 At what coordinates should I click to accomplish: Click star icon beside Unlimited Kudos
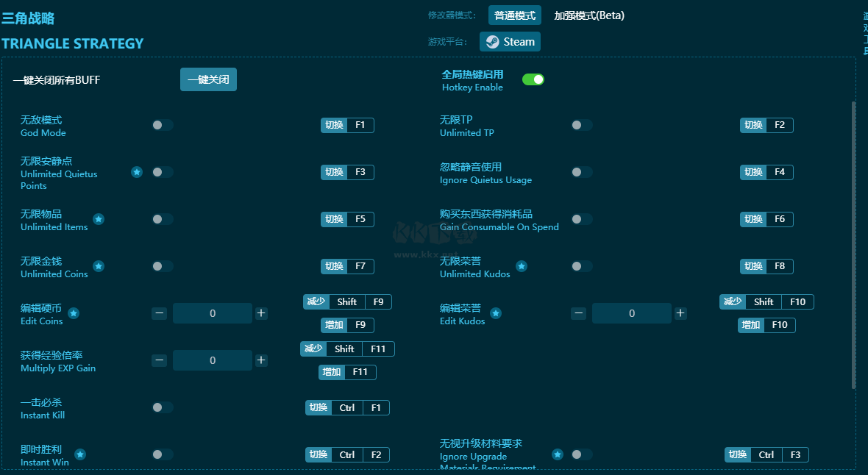pyautogui.click(x=522, y=266)
